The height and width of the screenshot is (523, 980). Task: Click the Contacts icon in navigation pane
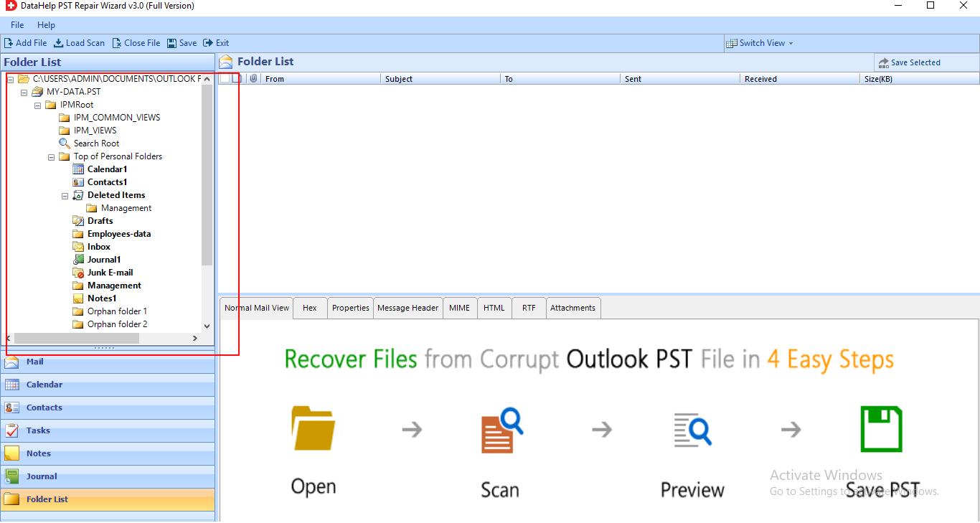11,407
